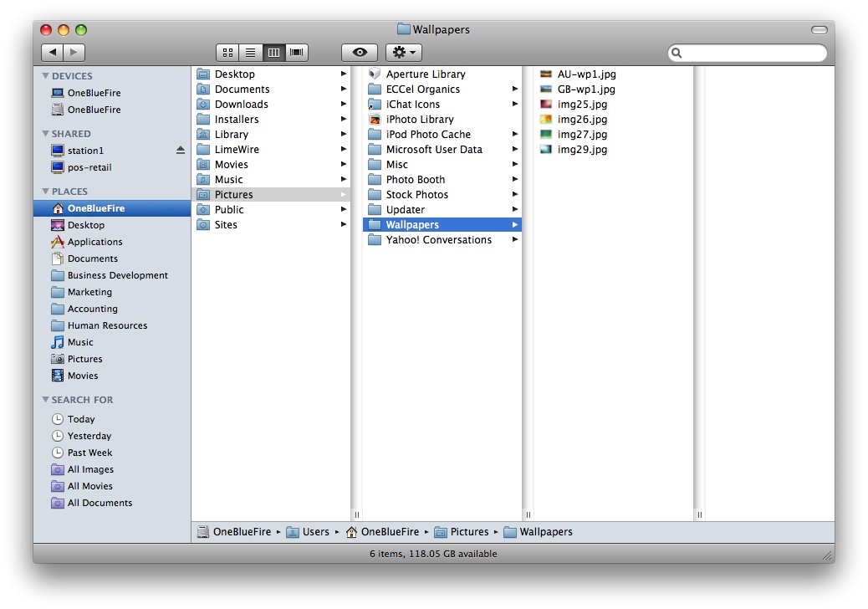Select Library folder in first column

tap(271, 134)
